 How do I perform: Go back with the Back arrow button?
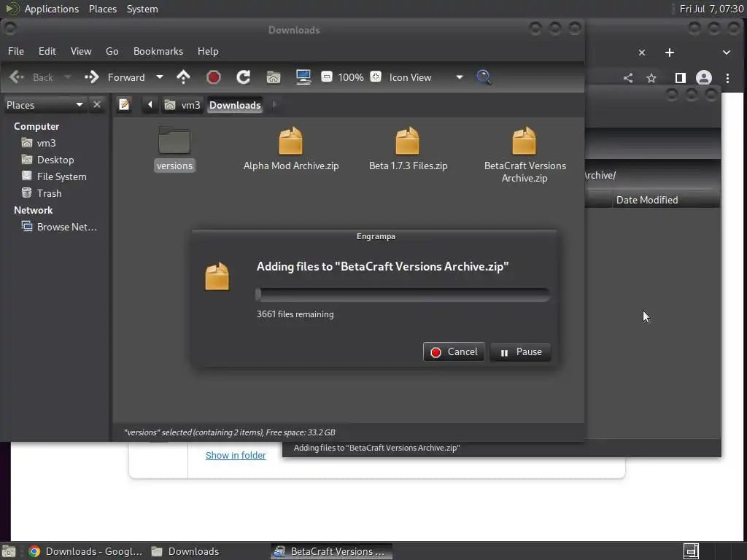(31, 77)
